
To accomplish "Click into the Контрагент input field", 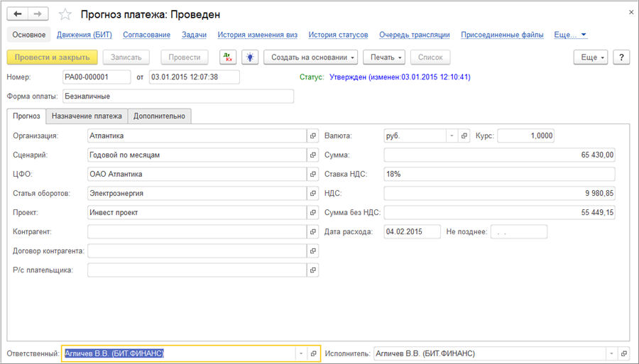I will (197, 231).
